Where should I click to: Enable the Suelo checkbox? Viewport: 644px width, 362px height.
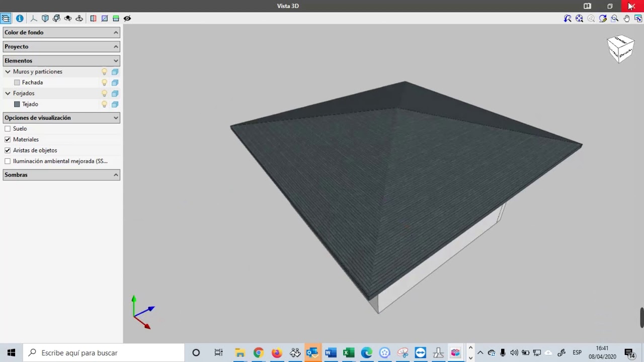(x=8, y=129)
